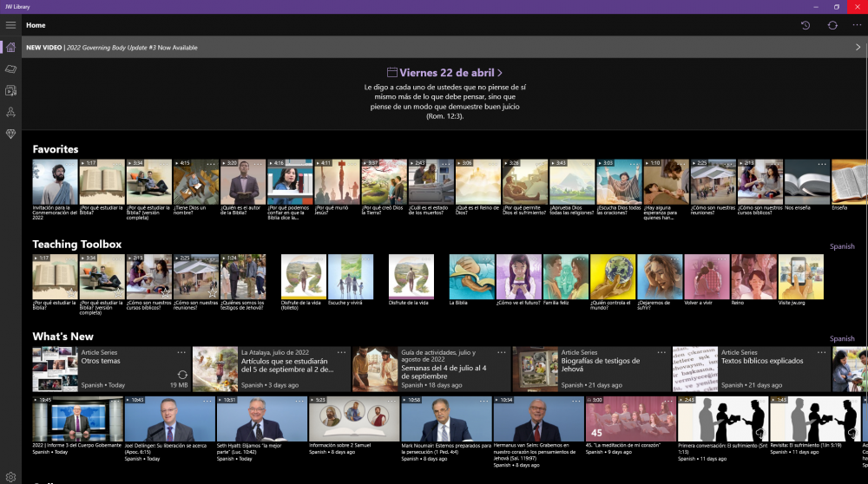Open the Media section in sidebar
Viewport: 868px width, 484px height.
[x=10, y=90]
